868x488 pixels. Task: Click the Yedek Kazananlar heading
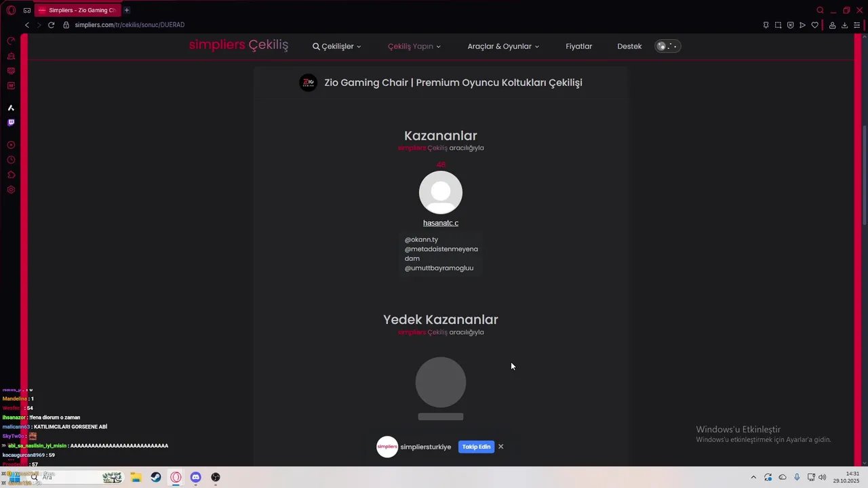click(441, 319)
